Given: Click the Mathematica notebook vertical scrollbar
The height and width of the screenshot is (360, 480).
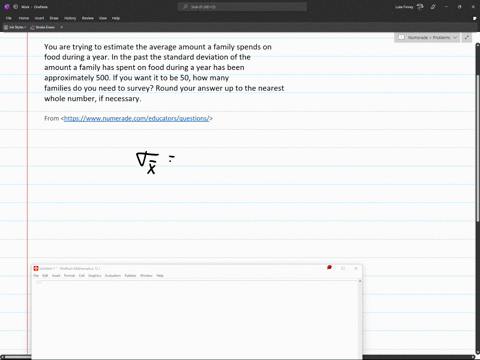Looking at the screenshot, I should tap(360, 318).
